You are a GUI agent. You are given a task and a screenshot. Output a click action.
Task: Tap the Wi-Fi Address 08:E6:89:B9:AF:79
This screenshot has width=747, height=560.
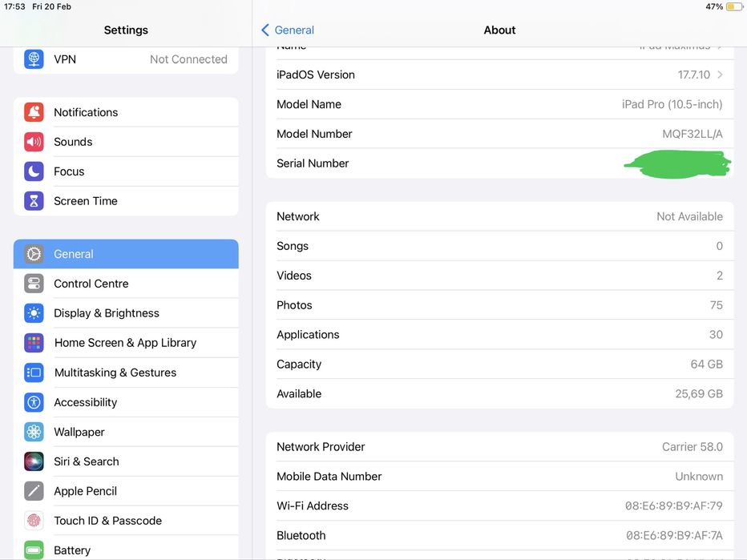[x=673, y=506]
